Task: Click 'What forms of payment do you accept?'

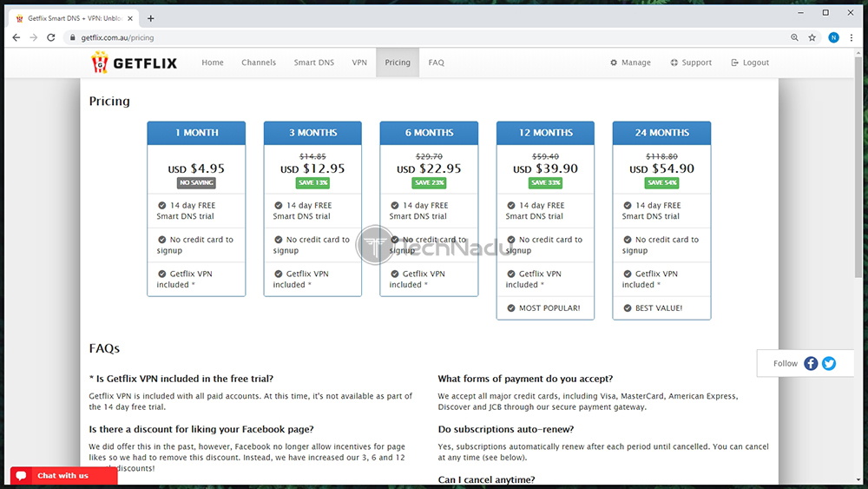Action: 525,379
